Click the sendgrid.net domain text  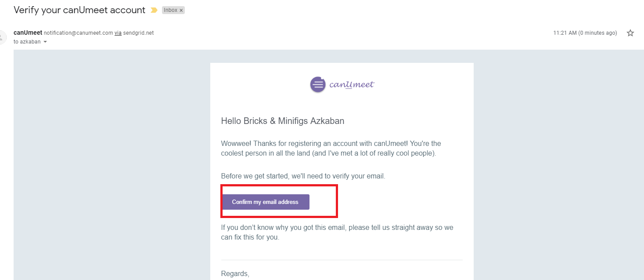[x=138, y=33]
